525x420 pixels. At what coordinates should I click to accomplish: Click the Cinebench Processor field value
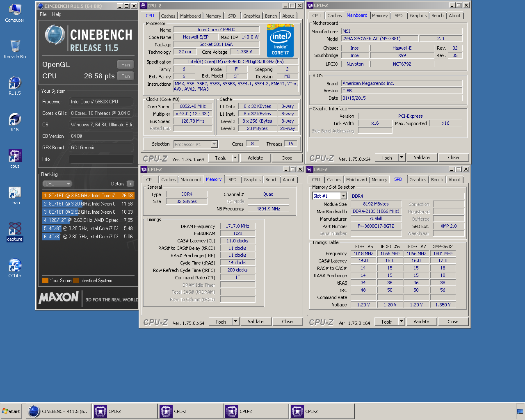pos(101,102)
